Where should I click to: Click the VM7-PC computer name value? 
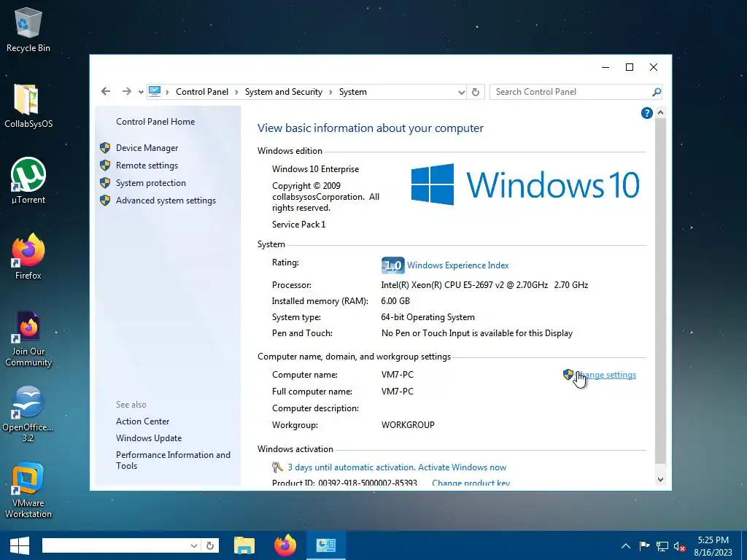(398, 375)
